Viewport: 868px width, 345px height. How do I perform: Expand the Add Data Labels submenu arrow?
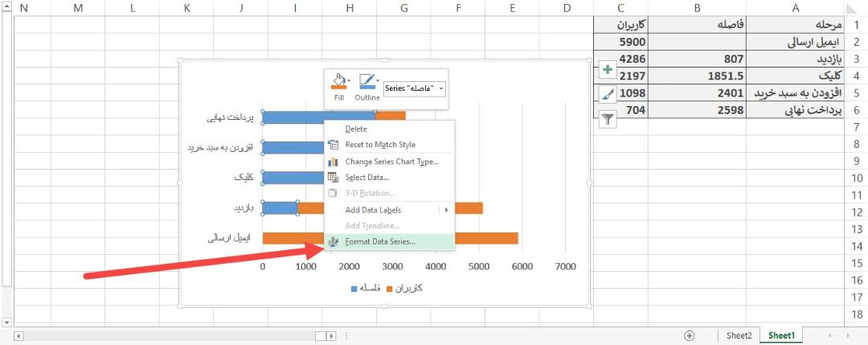446,210
